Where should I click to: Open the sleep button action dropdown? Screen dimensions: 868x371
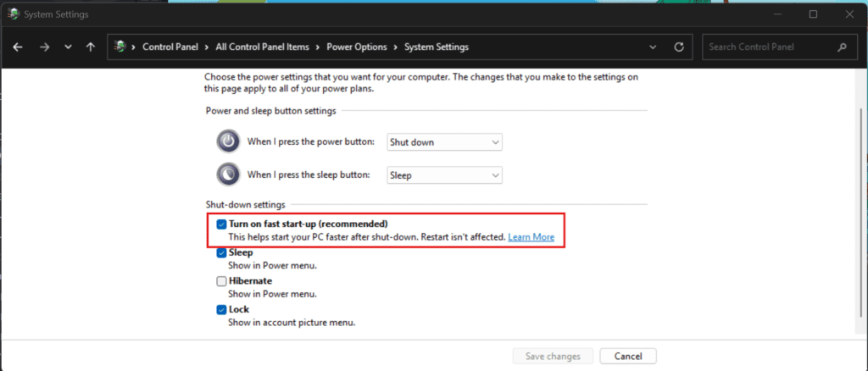444,175
